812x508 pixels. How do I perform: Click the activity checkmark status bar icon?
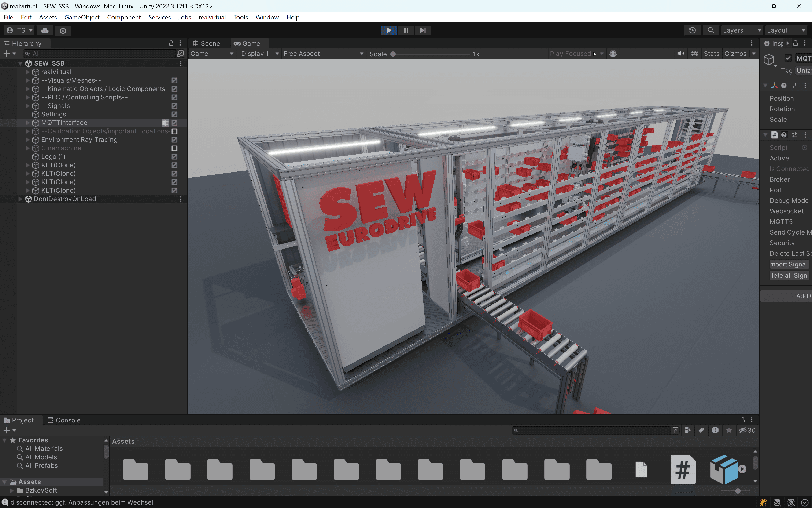pyautogui.click(x=804, y=503)
